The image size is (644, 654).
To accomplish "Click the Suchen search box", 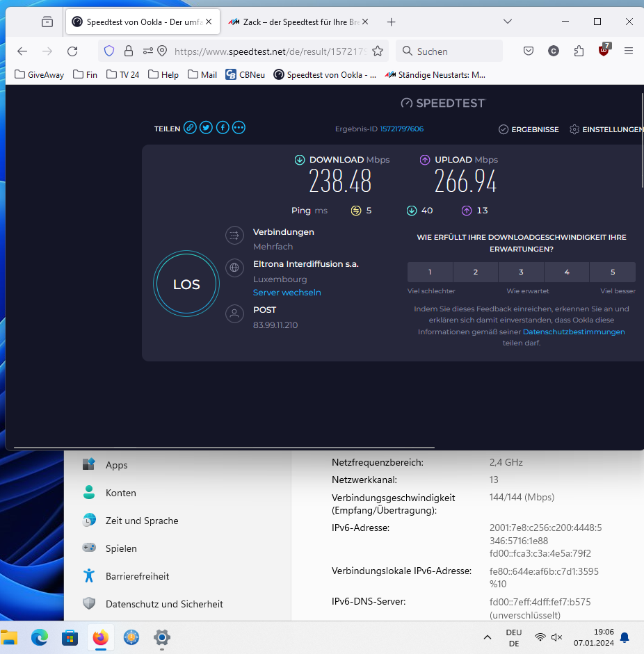I will click(449, 51).
